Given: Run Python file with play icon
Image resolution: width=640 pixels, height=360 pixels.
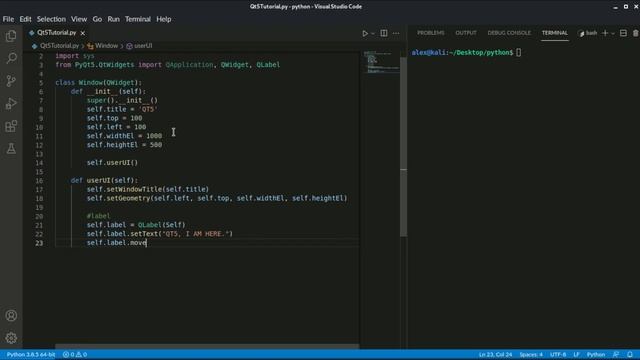Looking at the screenshot, I should coord(365,33).
